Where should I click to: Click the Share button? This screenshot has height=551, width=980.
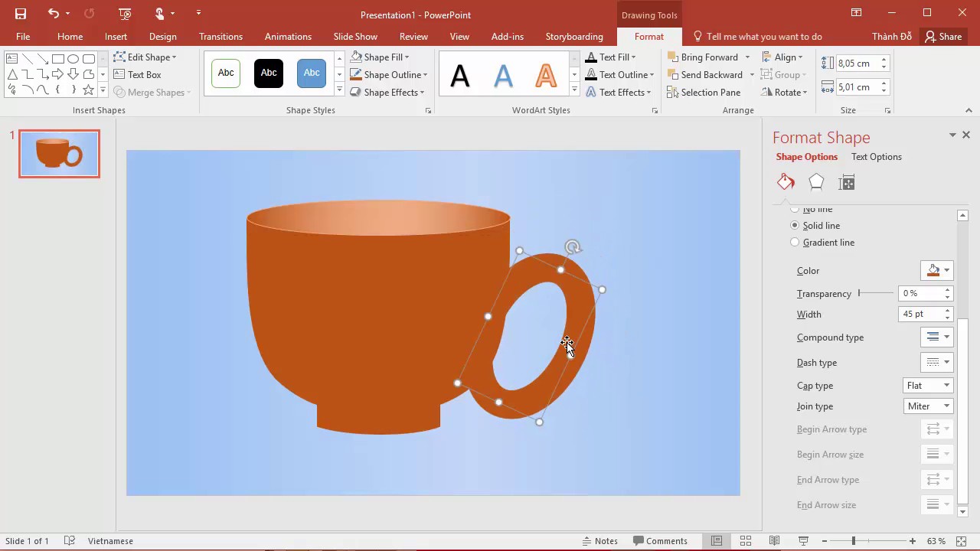point(942,37)
